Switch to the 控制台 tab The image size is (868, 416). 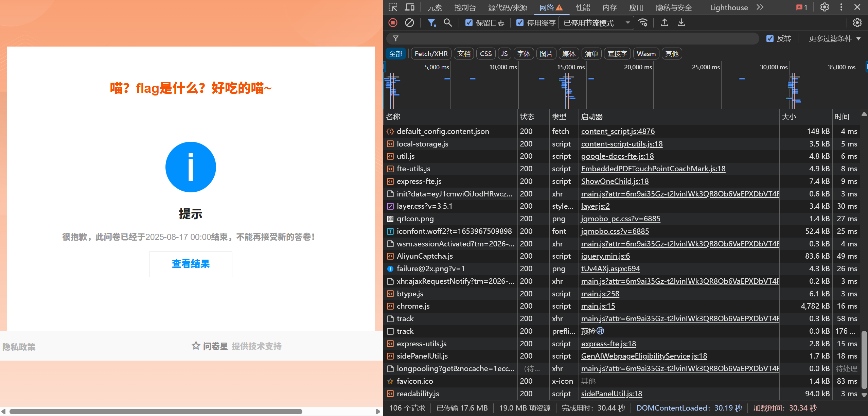tap(465, 7)
